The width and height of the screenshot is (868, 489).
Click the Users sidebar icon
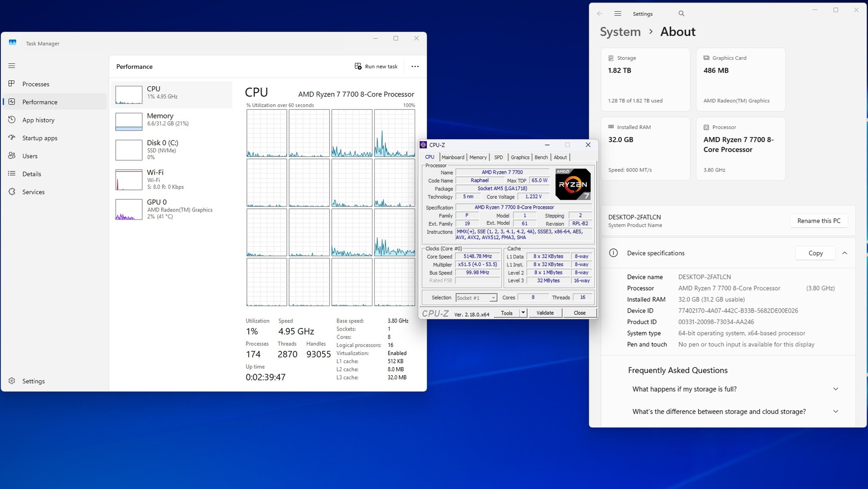click(12, 156)
